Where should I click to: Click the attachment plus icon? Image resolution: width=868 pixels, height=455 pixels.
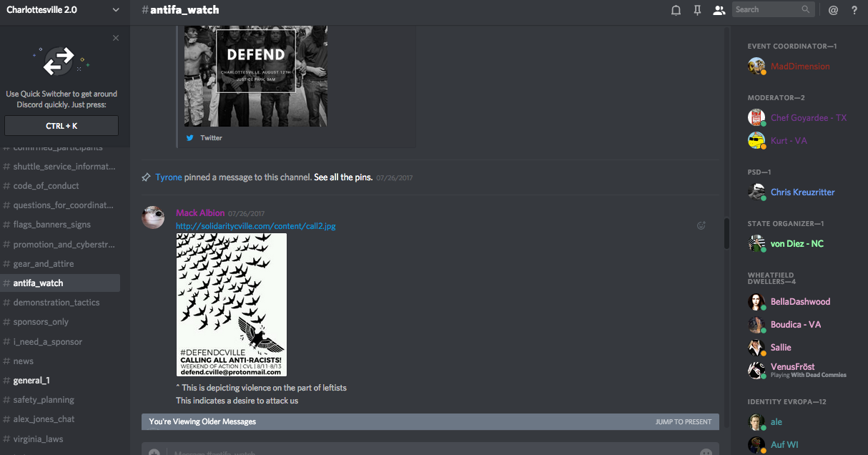154,452
